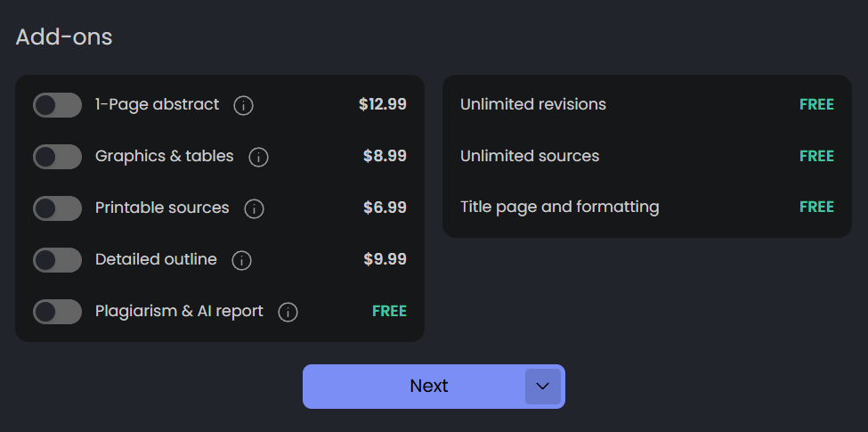This screenshot has height=432, width=868.
Task: Select the $6.99 price text
Action: [x=385, y=208]
